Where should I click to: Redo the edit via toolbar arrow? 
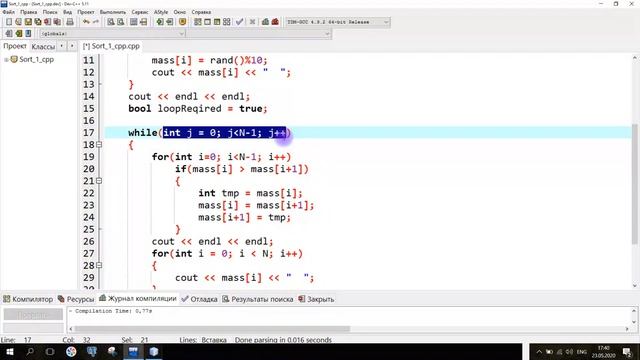pos(96,22)
